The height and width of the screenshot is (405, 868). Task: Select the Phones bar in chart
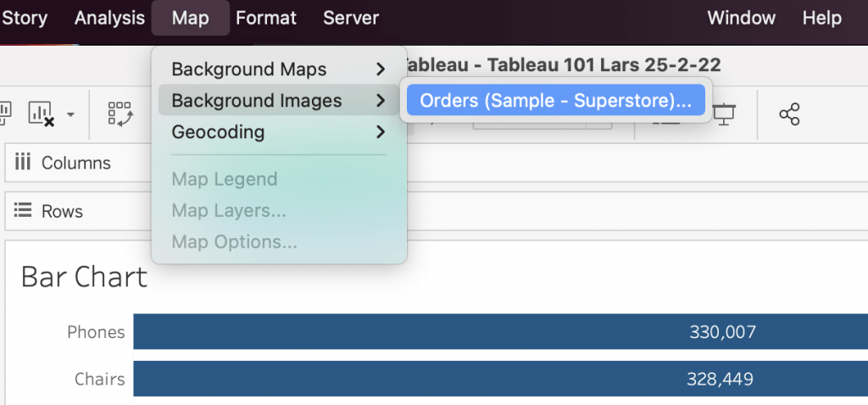500,332
